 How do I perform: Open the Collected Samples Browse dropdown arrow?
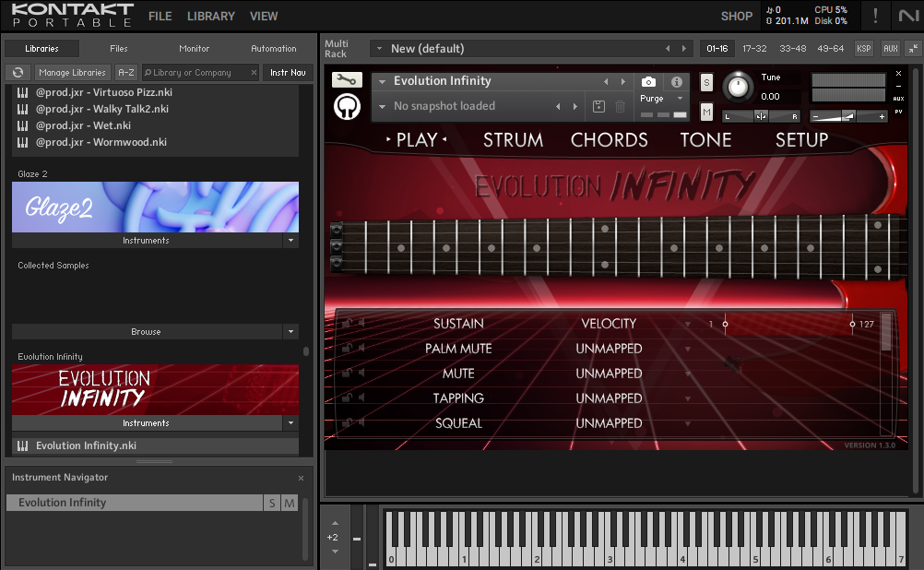(290, 332)
